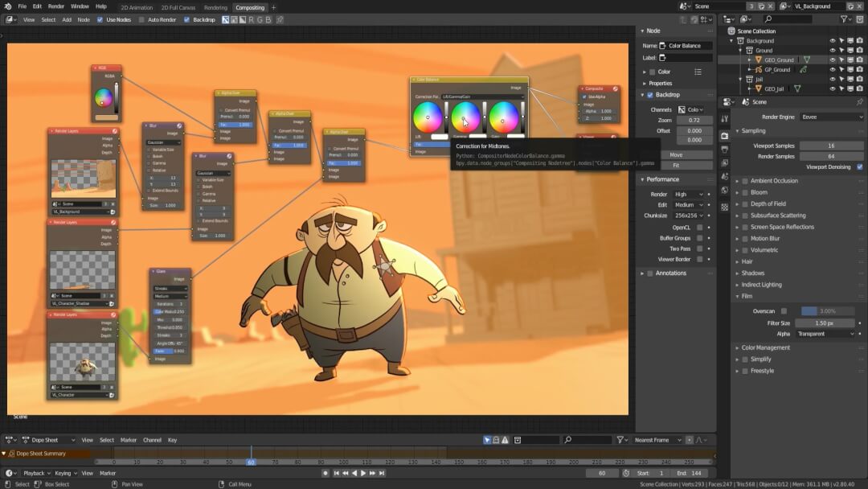Select the Compositing workspace tab
868x489 pixels.
(x=250, y=8)
